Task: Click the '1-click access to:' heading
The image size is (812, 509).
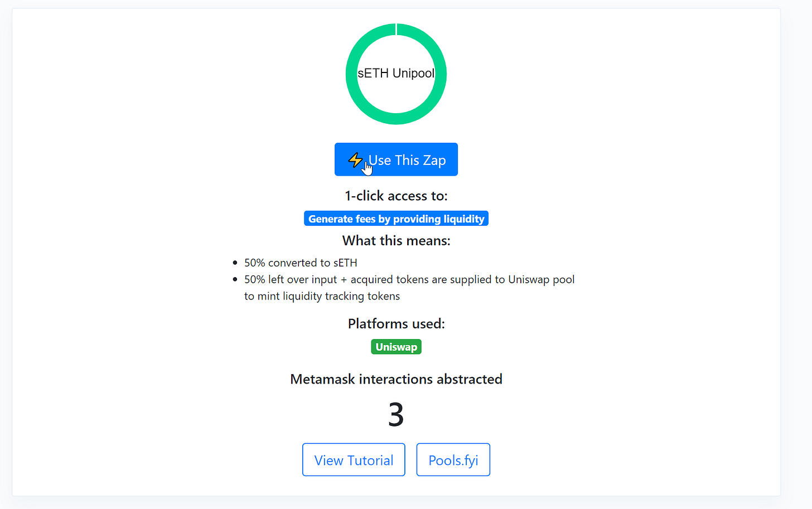Action: point(396,196)
